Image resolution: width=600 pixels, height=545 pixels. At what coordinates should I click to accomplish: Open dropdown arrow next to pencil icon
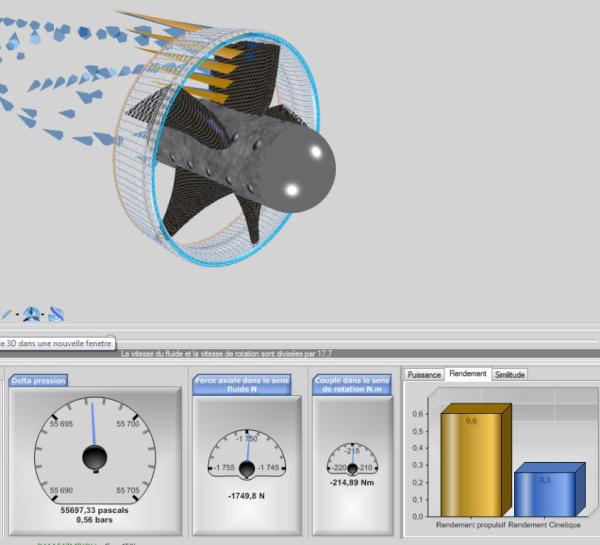pos(17,315)
